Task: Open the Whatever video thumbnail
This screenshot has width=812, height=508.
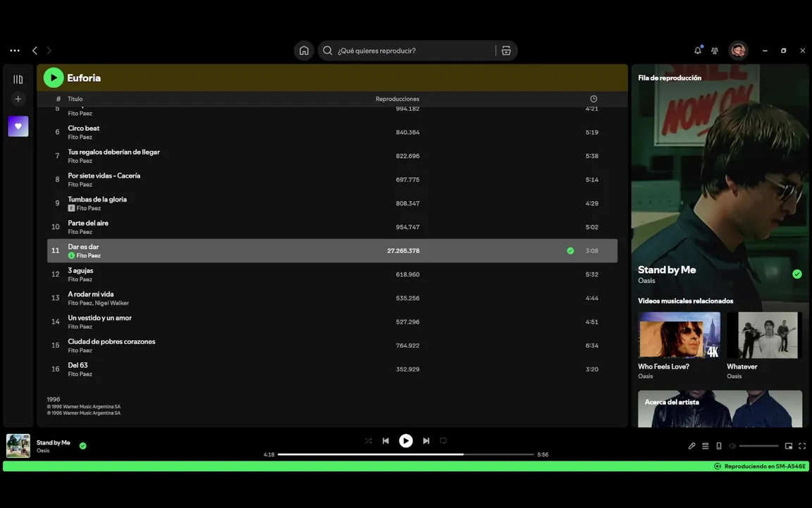Action: pyautogui.click(x=764, y=335)
